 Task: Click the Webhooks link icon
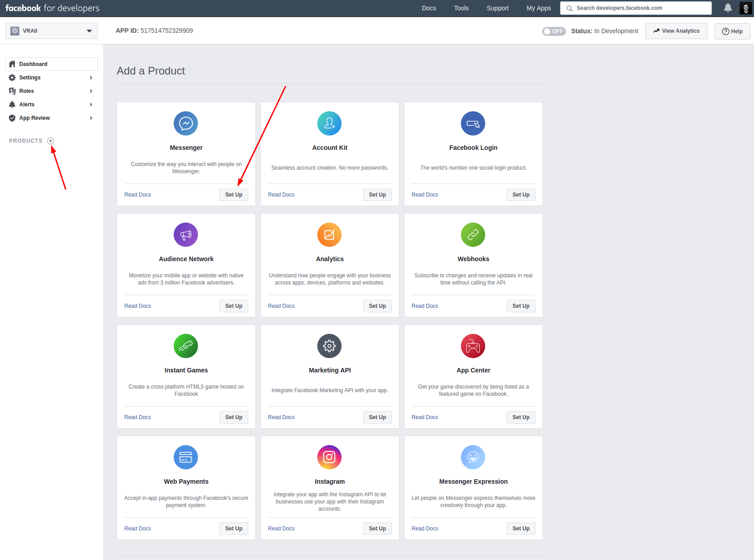tap(473, 235)
